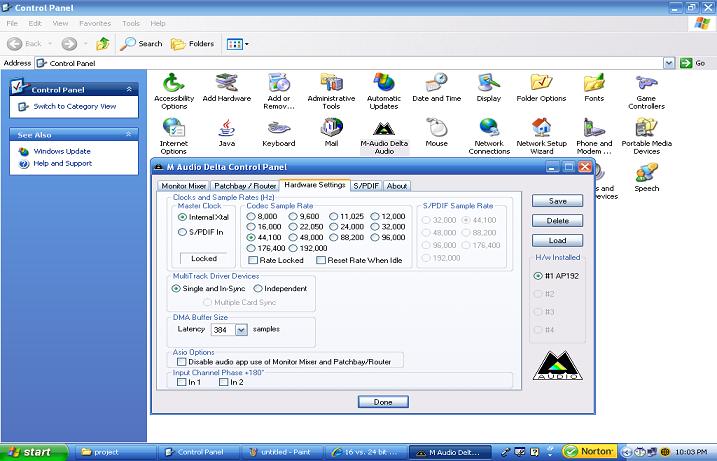The image size is (717, 461).
Task: Open the project folder taskbar button
Action: point(114,452)
